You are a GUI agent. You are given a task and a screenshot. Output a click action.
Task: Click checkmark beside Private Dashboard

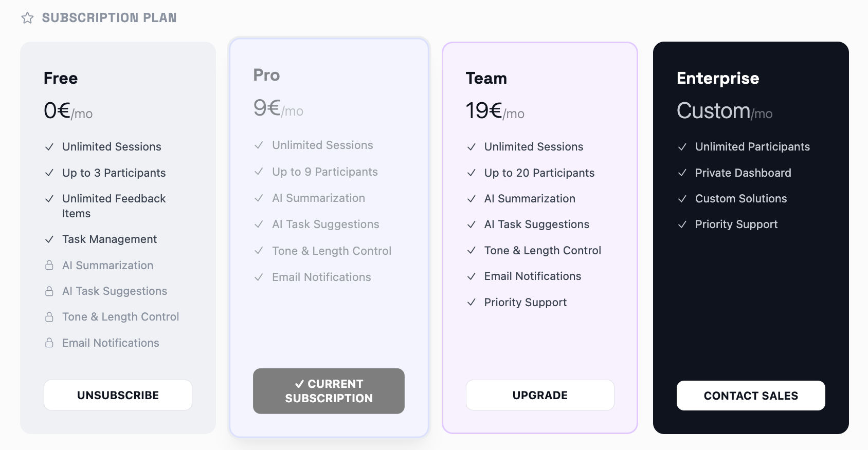(x=682, y=173)
